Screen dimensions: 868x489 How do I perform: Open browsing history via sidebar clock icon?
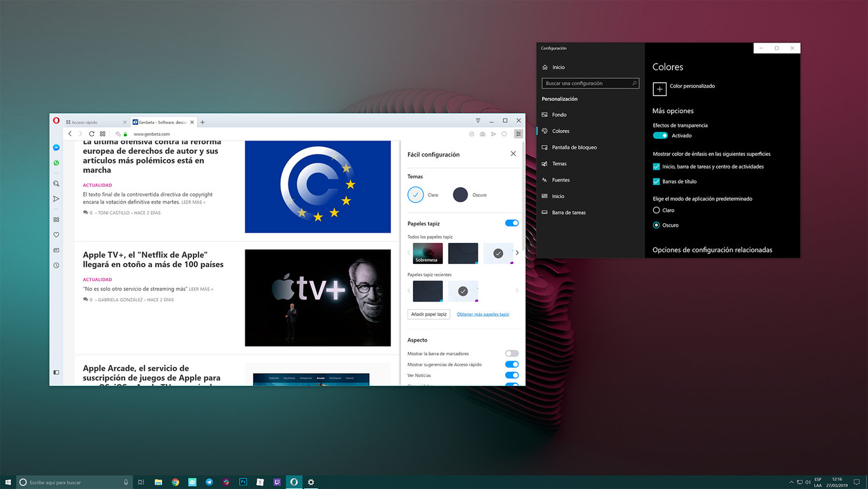click(x=56, y=265)
